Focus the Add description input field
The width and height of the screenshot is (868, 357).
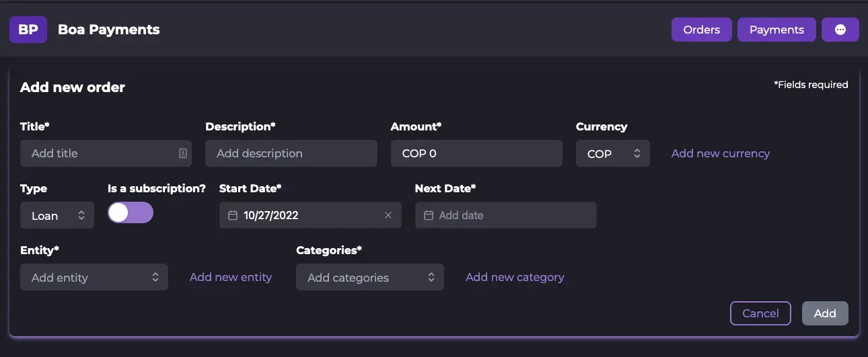click(291, 153)
